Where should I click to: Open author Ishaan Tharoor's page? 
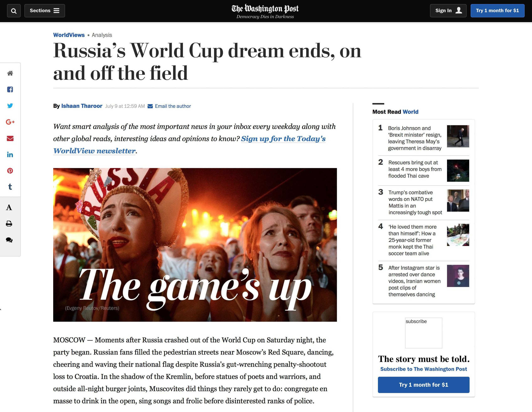coord(82,106)
